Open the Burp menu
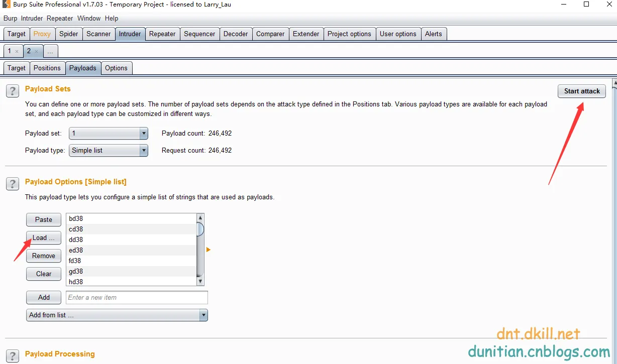Viewport: 617px width, 364px height. coord(10,19)
